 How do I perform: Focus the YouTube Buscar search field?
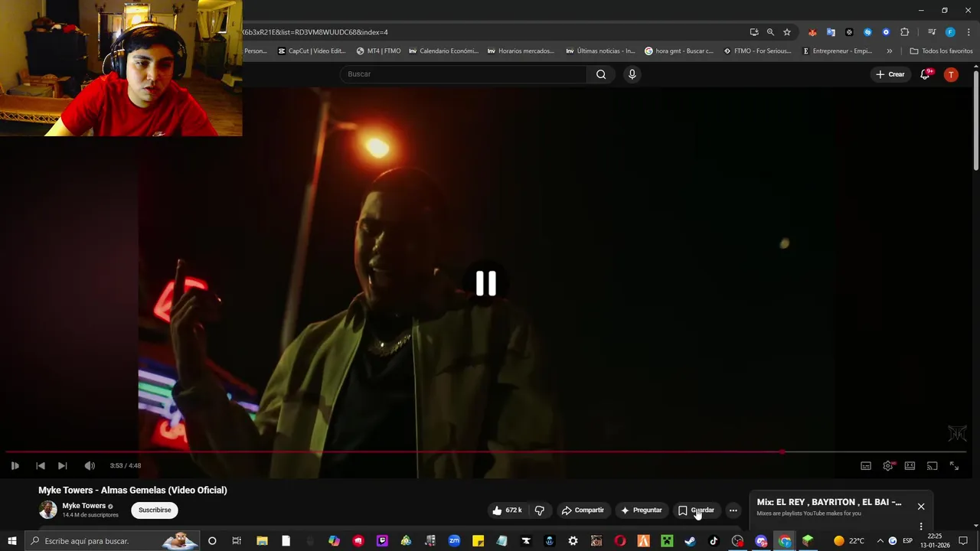pos(463,74)
